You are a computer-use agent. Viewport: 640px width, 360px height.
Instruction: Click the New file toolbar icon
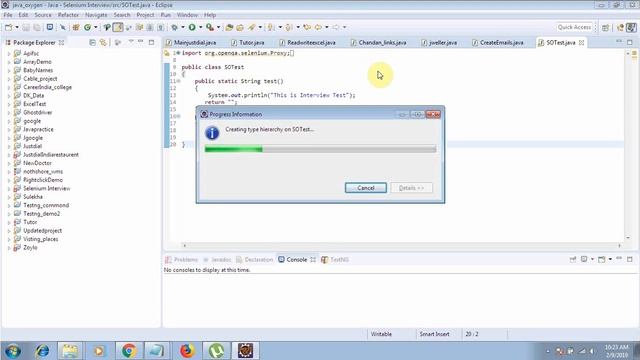[x=8, y=27]
